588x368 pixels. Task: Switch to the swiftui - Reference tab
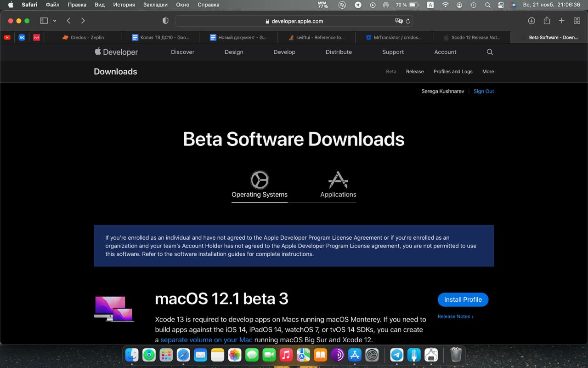316,37
